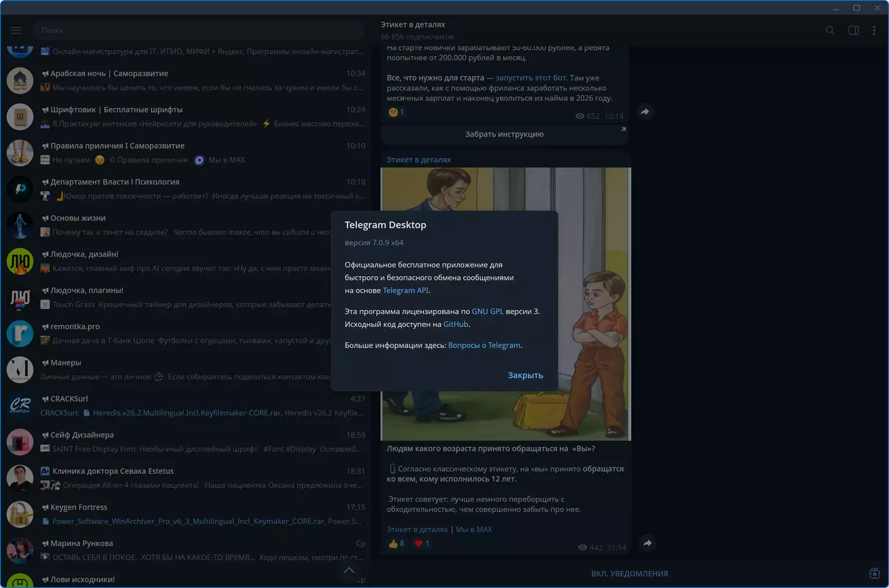Open the Вопросы о Telegram link
Image resolution: width=889 pixels, height=588 pixels.
click(484, 345)
